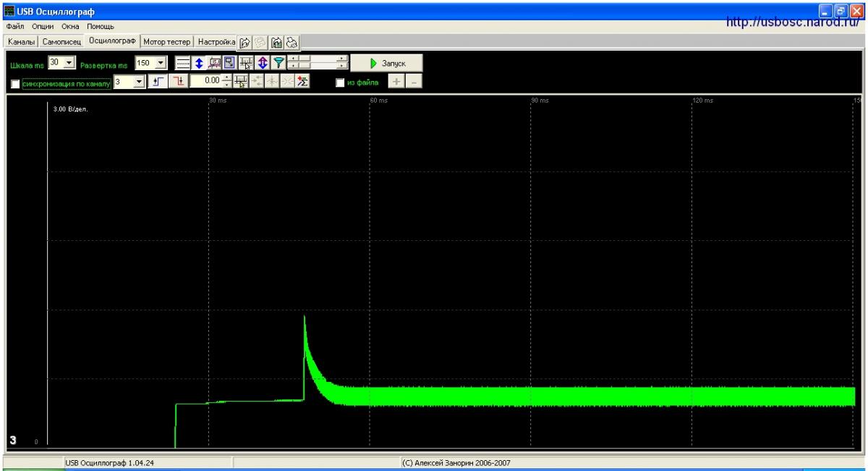Click the funnel filter icon
This screenshot has width=868, height=471.
tap(278, 64)
